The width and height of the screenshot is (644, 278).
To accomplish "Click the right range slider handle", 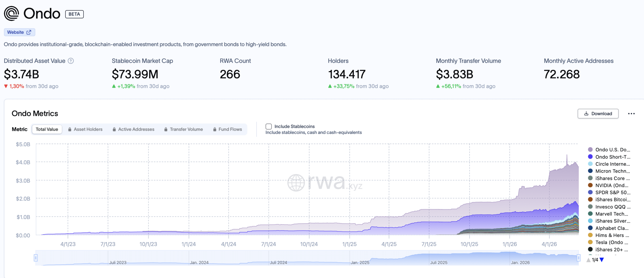I will click(579, 258).
